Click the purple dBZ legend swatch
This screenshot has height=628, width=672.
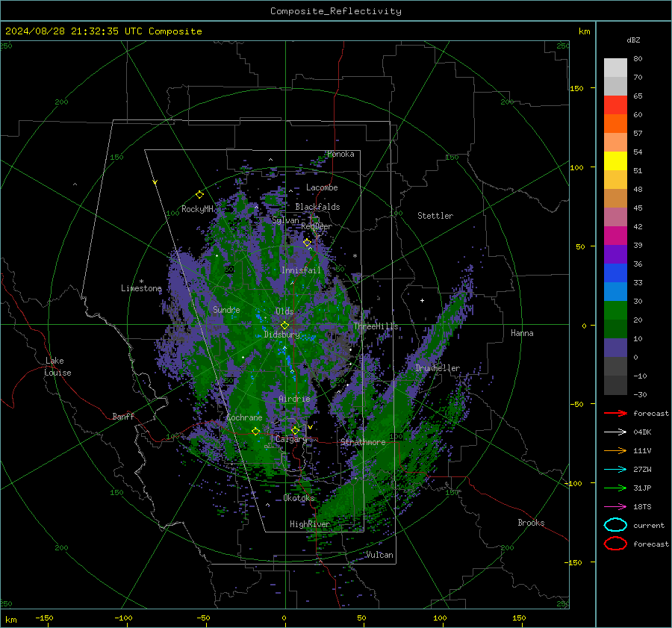click(x=615, y=254)
